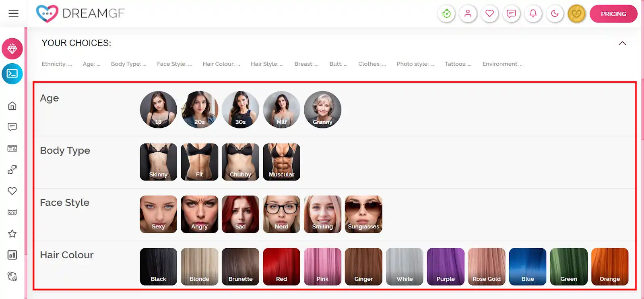Image resolution: width=644 pixels, height=299 pixels.
Task: Click the PRICING button
Action: point(613,14)
